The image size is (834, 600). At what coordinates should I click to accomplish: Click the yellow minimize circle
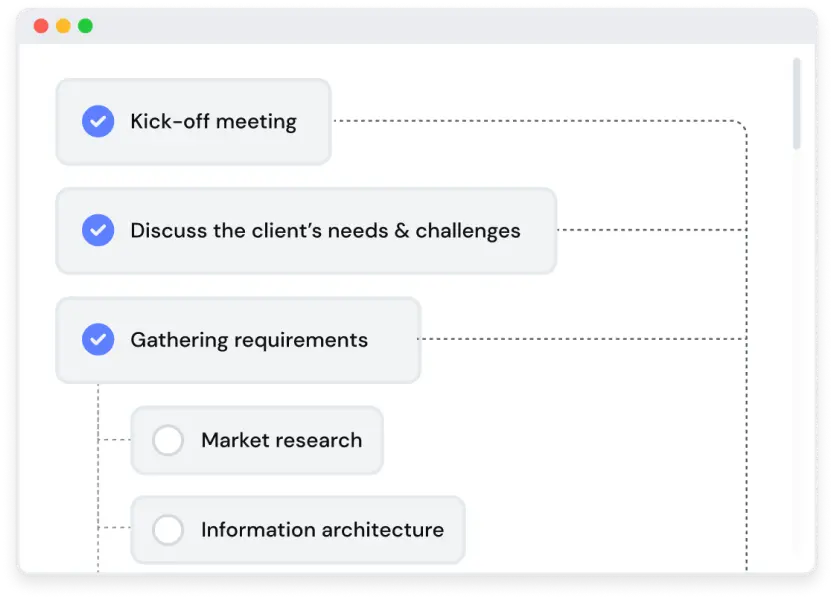point(64,25)
